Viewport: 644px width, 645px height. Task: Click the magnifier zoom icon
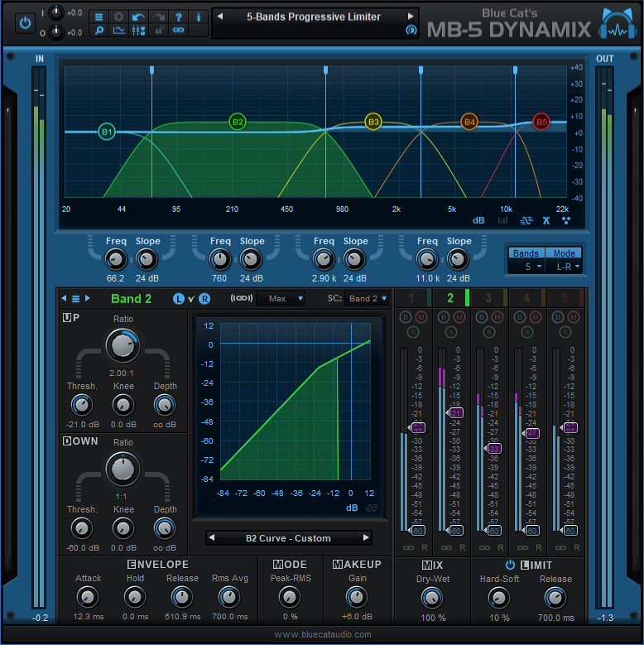[x=99, y=30]
